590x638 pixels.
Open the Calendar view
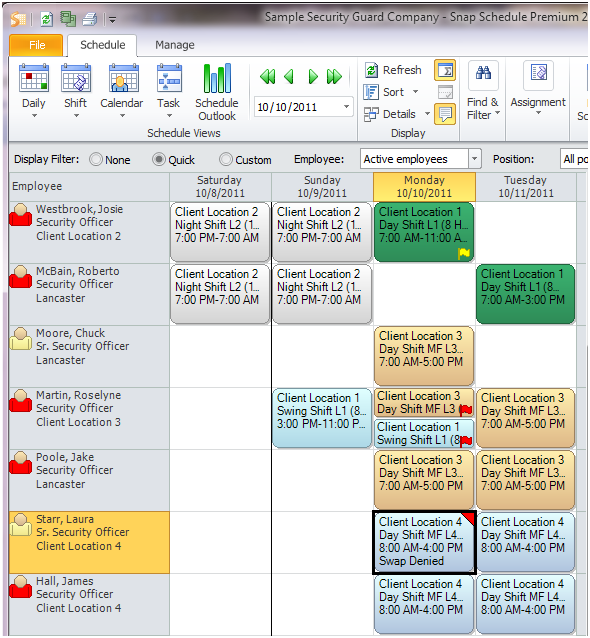[x=121, y=90]
